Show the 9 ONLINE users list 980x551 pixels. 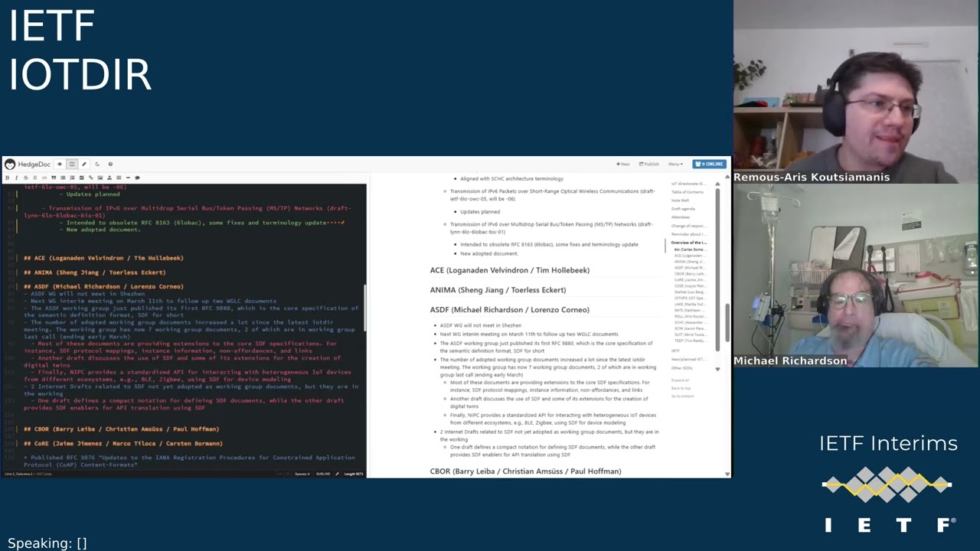(709, 164)
